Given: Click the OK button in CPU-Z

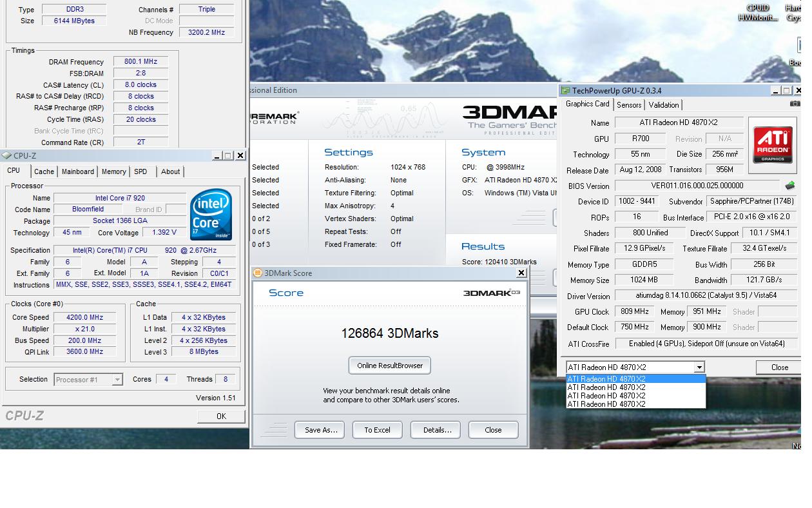Looking at the screenshot, I should [221, 416].
